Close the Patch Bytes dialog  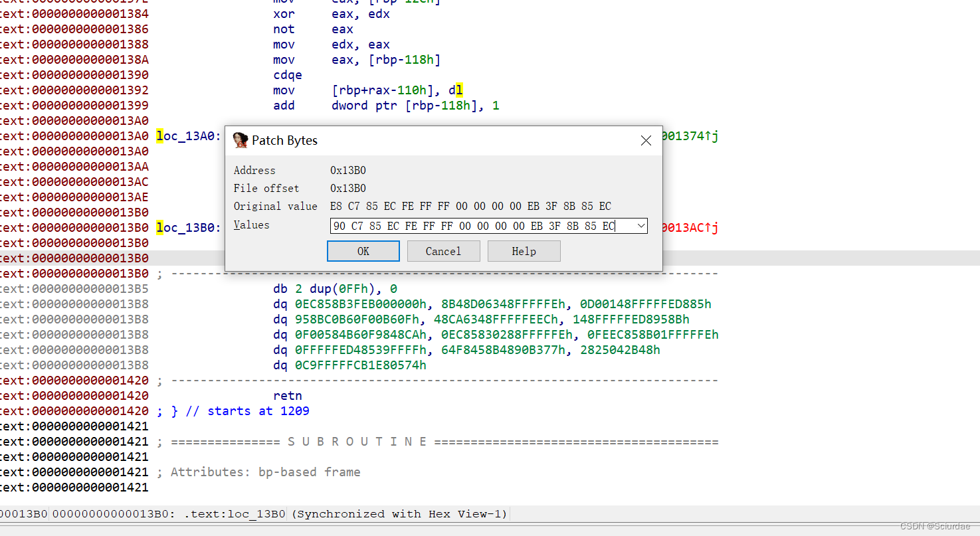pos(646,141)
